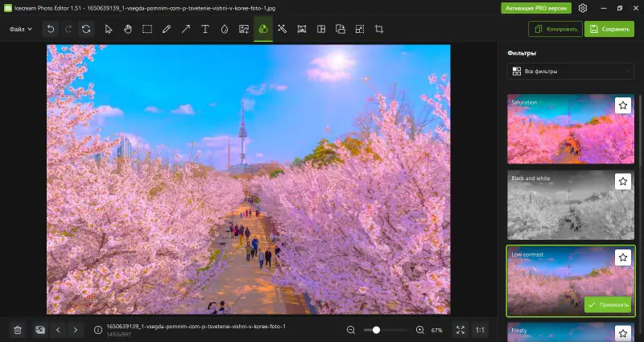Click the 1493x997 dimensions text

[x=118, y=335]
